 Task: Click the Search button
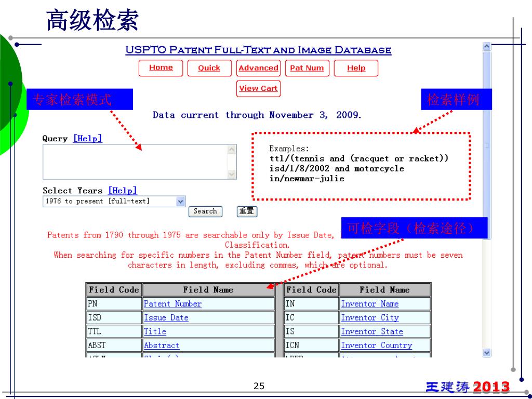205,211
